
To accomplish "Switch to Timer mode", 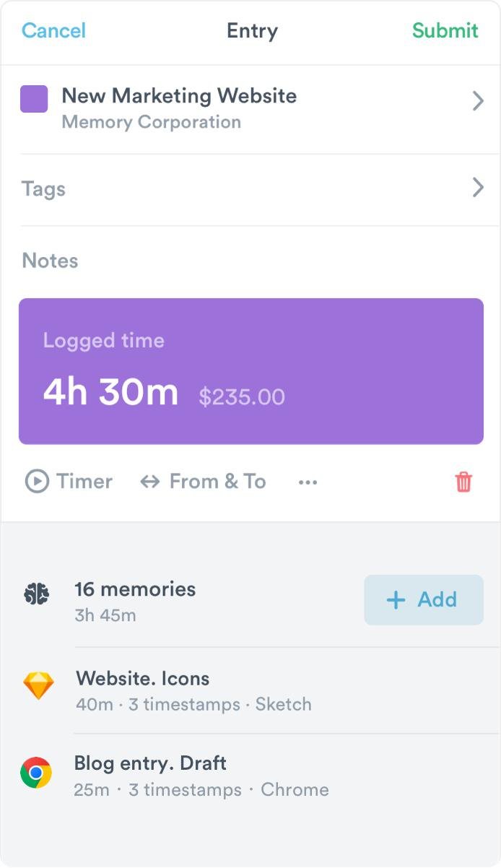I will (84, 482).
